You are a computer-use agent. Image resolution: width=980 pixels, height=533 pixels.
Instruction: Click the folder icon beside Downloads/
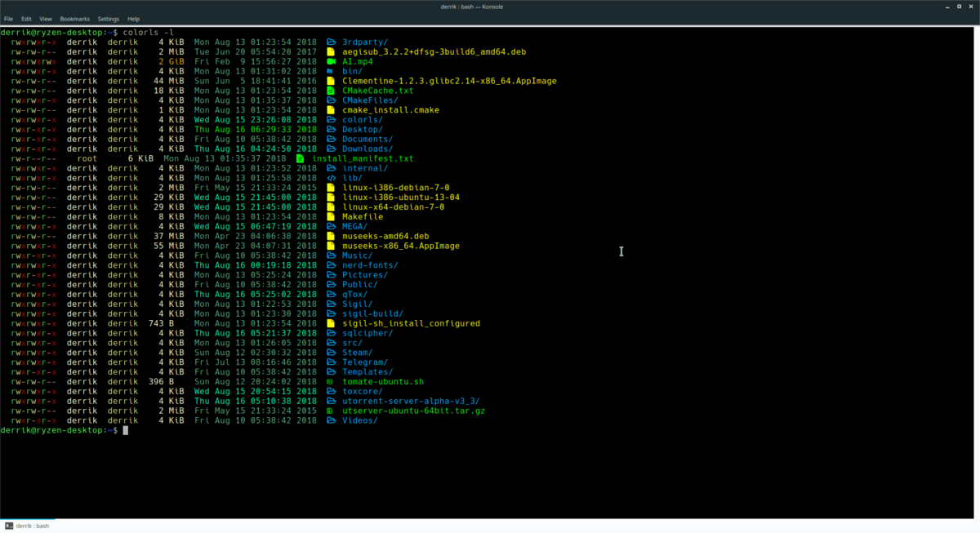(331, 149)
